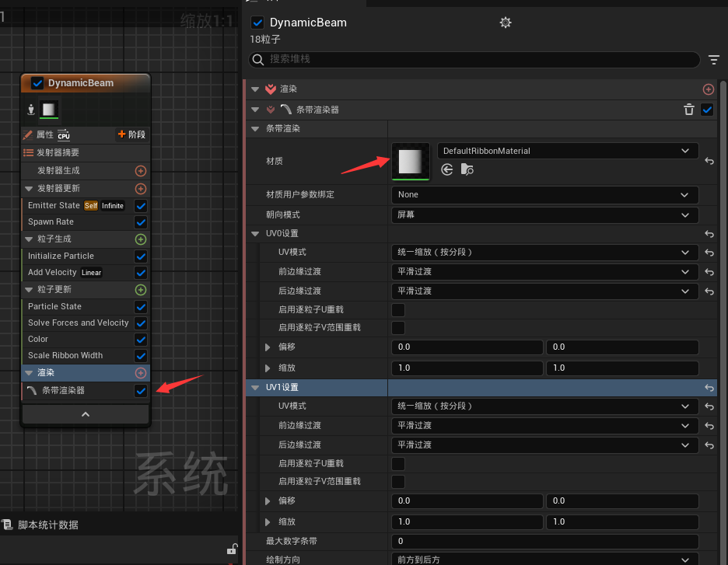Viewport: 728px width, 565px height.
Task: Select the Scale Ribbon Width module
Action: click(86, 356)
